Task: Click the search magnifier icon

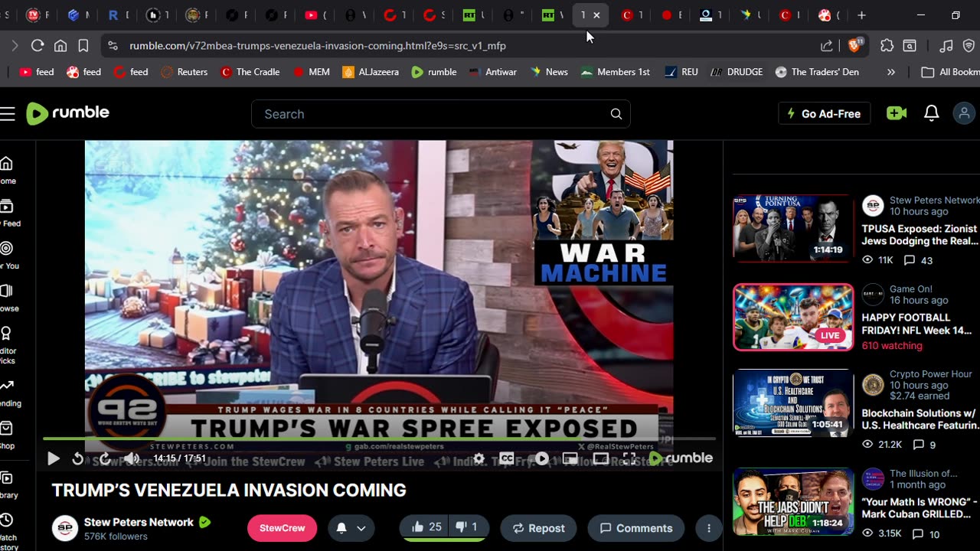Action: pos(616,114)
